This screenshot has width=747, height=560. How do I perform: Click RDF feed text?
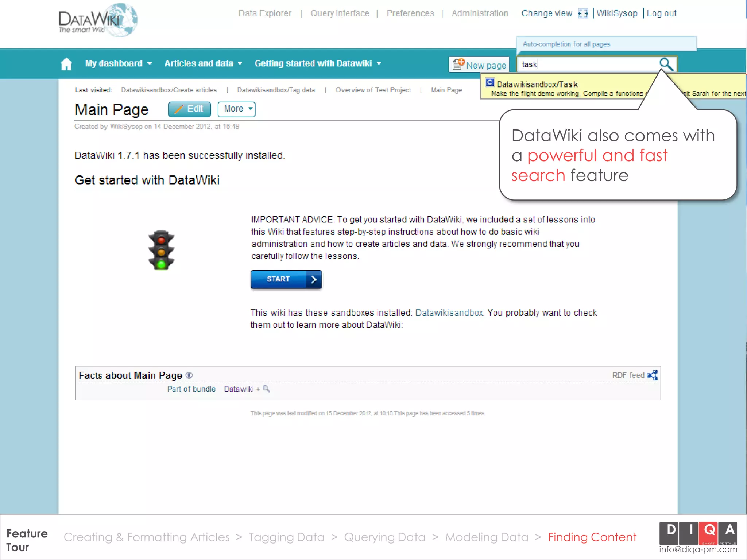pyautogui.click(x=628, y=375)
